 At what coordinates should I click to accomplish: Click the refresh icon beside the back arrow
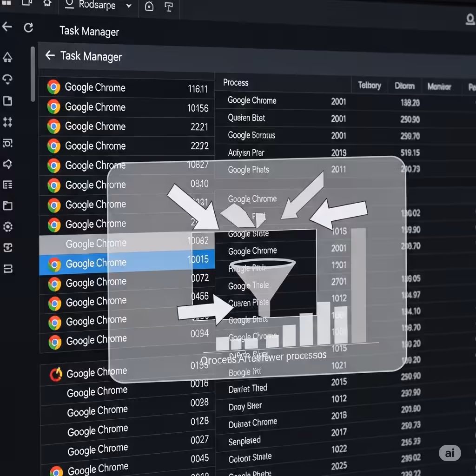28,27
